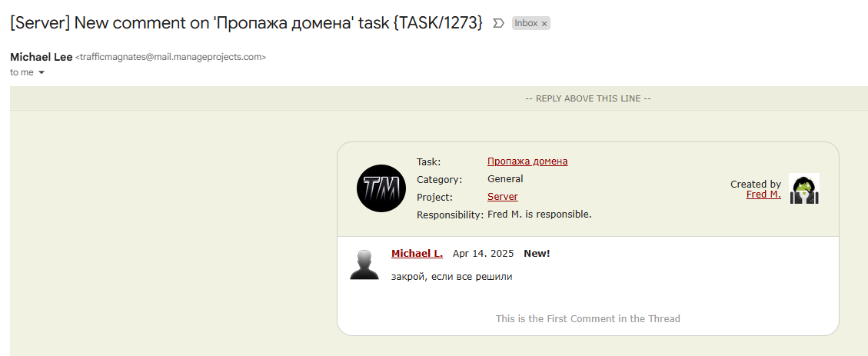
Task: Click the email subject heading
Action: [x=246, y=23]
